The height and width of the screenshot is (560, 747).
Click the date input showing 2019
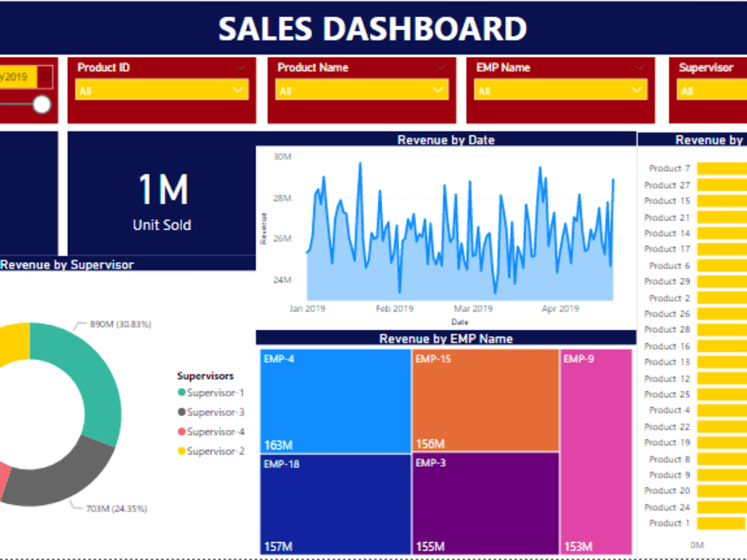[x=19, y=75]
